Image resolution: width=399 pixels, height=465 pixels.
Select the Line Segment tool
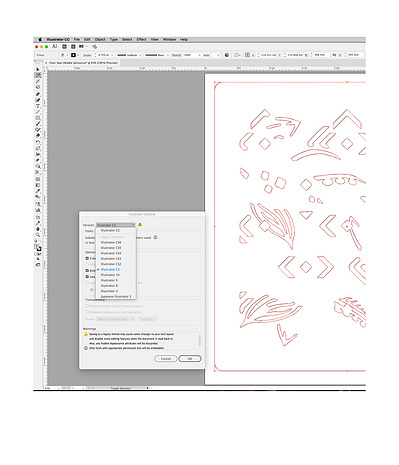pyautogui.click(x=38, y=111)
